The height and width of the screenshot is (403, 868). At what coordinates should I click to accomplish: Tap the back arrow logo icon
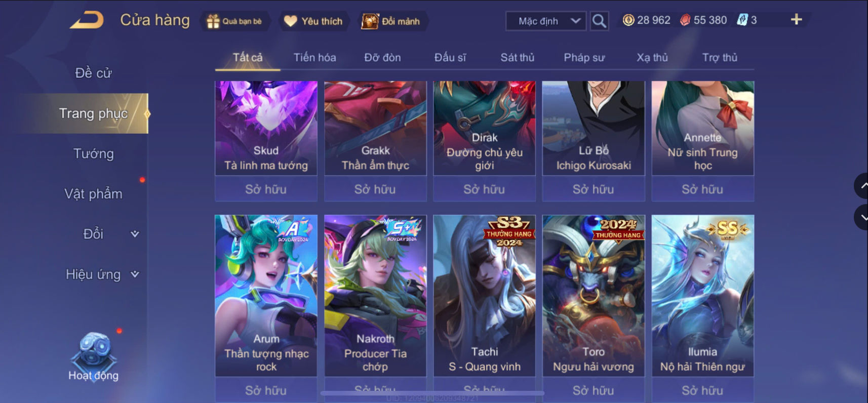[x=87, y=21]
